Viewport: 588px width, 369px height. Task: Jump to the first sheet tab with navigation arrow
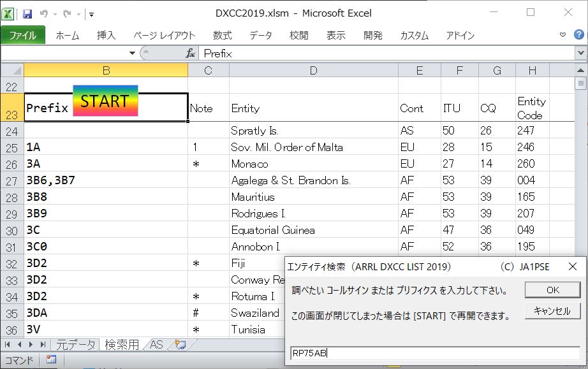(8, 345)
